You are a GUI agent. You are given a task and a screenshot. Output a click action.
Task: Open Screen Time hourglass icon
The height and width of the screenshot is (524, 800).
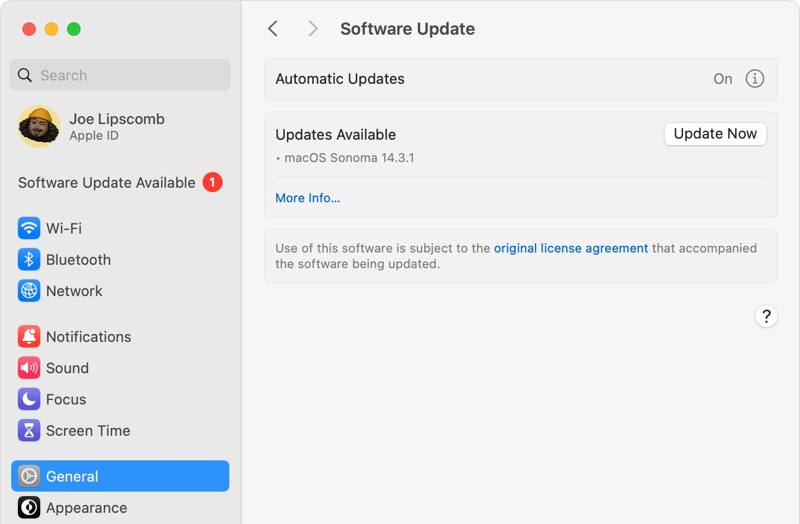click(29, 430)
